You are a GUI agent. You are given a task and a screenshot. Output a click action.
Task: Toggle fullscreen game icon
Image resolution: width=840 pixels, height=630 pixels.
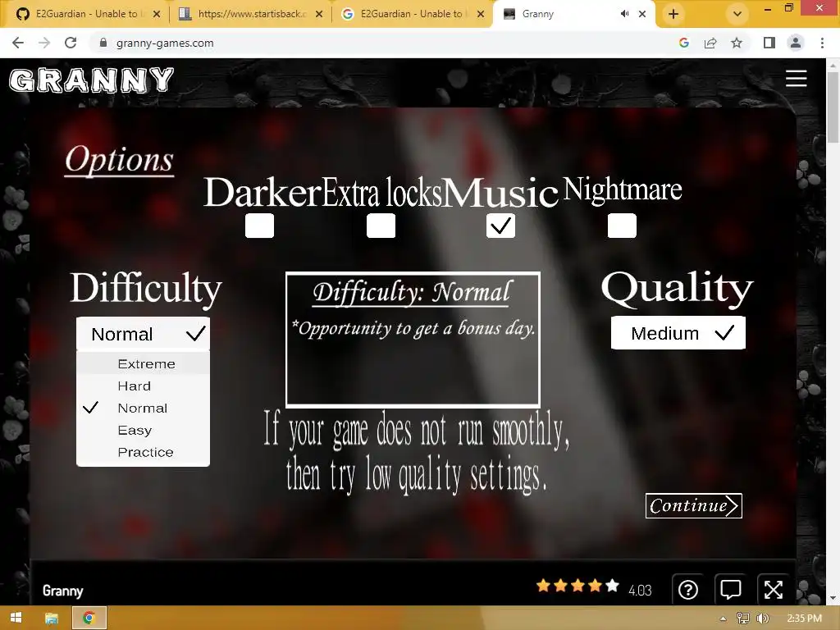coord(773,590)
